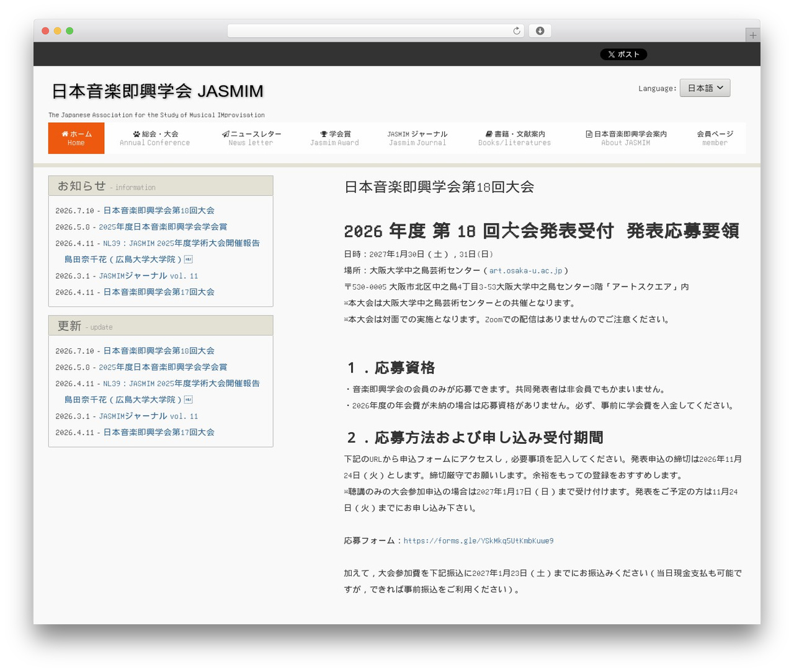Click the document icon beside 日本音楽即興学会案内
The image size is (794, 672).
coord(589,134)
